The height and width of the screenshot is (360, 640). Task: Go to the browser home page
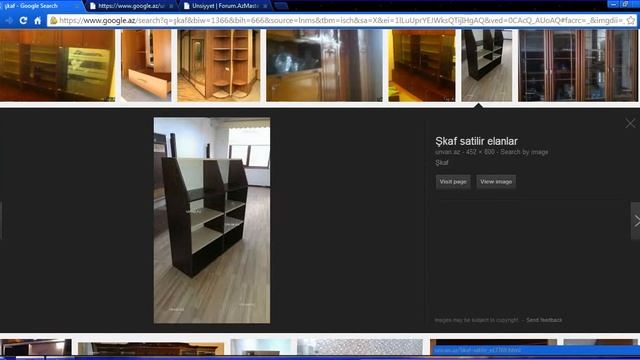[38, 20]
